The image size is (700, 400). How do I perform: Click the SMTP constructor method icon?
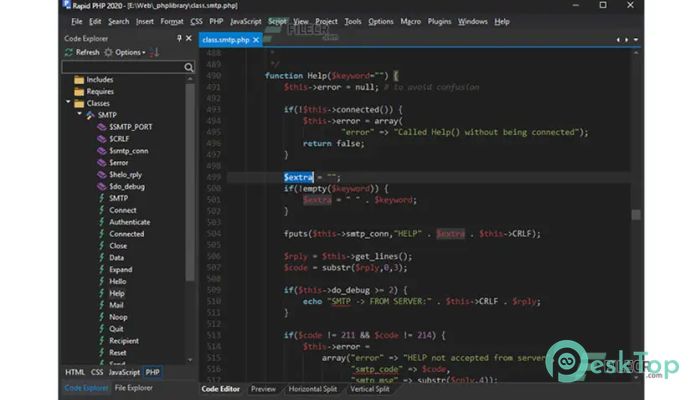pyautogui.click(x=102, y=198)
